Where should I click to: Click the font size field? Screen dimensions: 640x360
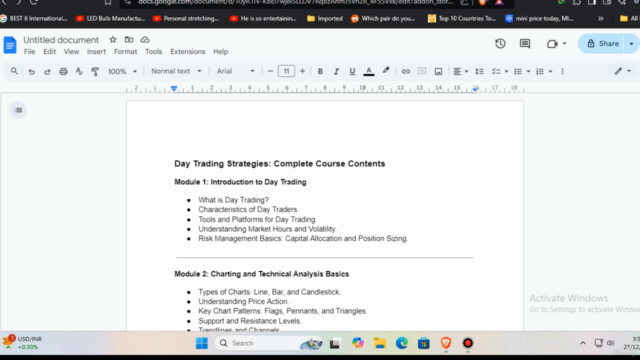coord(286,71)
